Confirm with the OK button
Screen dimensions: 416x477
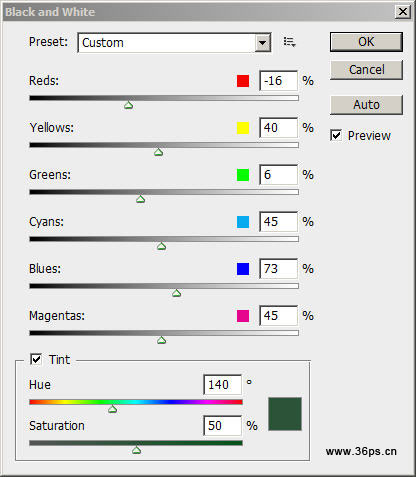[366, 42]
